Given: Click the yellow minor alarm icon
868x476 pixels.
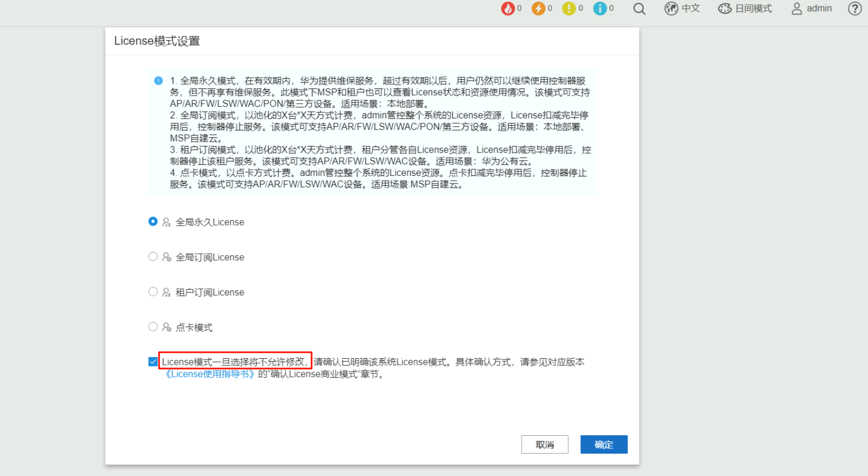Looking at the screenshot, I should click(568, 9).
